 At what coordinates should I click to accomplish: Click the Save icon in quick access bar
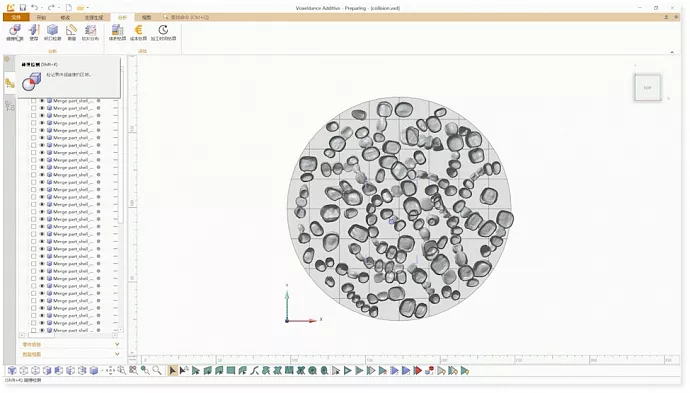click(x=22, y=7)
